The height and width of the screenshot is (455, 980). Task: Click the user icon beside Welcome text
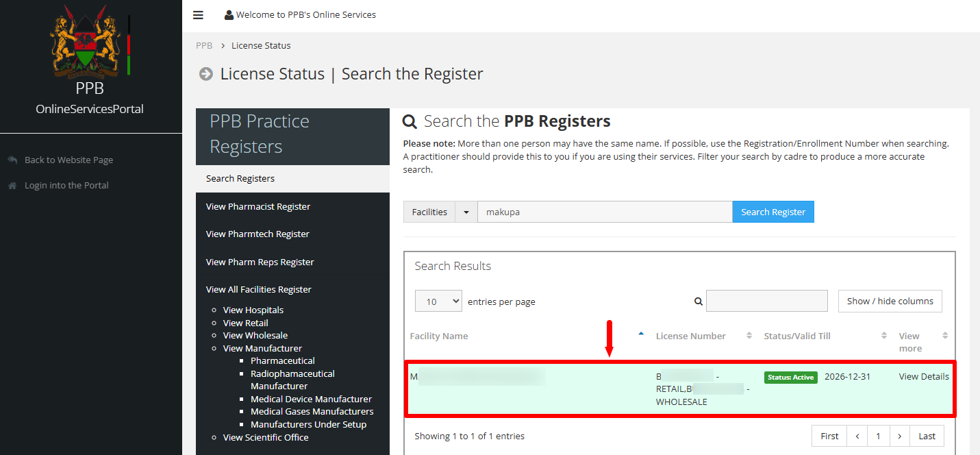pos(229,15)
